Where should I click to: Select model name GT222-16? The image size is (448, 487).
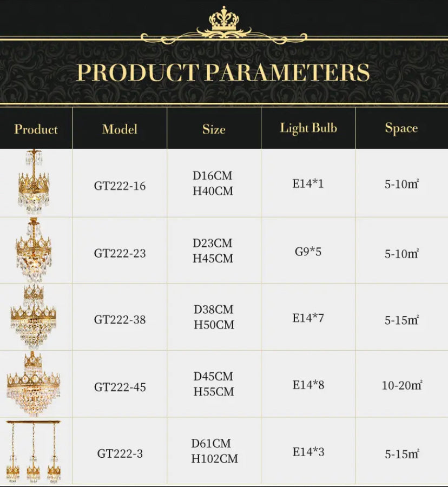click(x=120, y=186)
